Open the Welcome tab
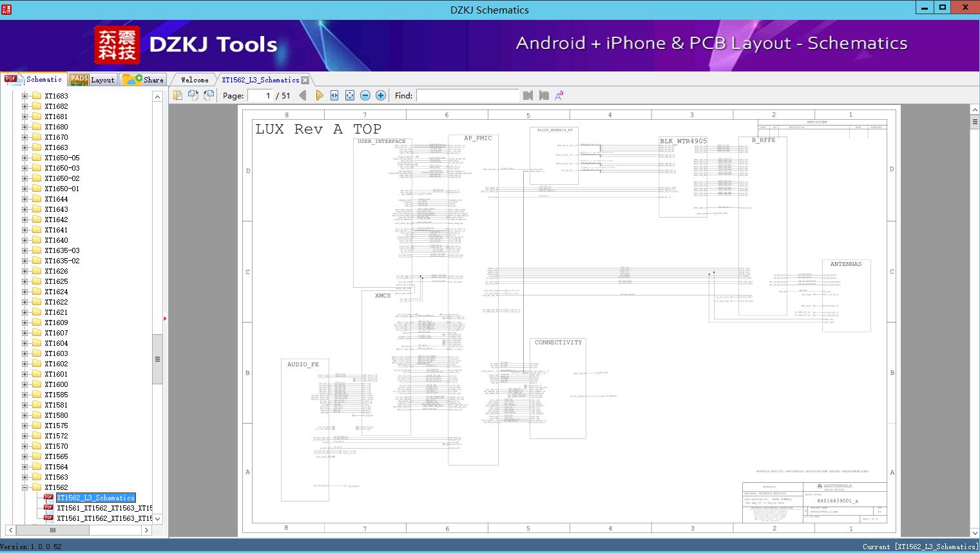 (195, 80)
